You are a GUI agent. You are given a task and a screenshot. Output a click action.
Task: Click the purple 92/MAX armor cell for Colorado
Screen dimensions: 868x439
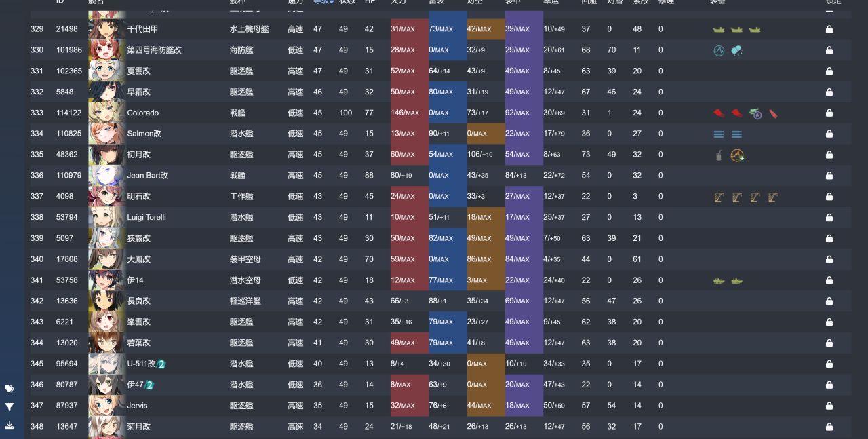[524, 113]
